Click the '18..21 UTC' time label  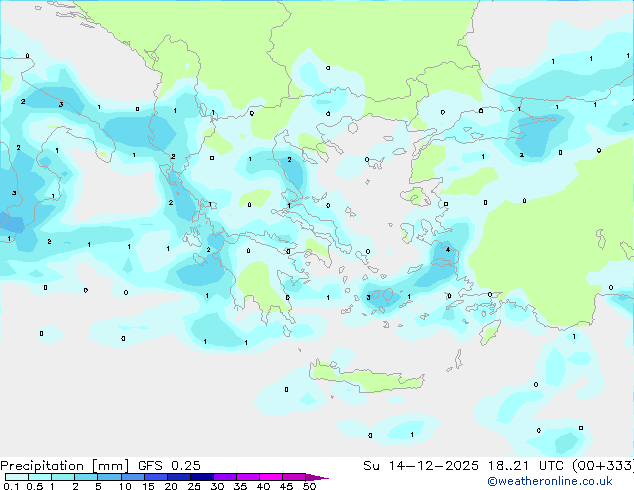526,466
